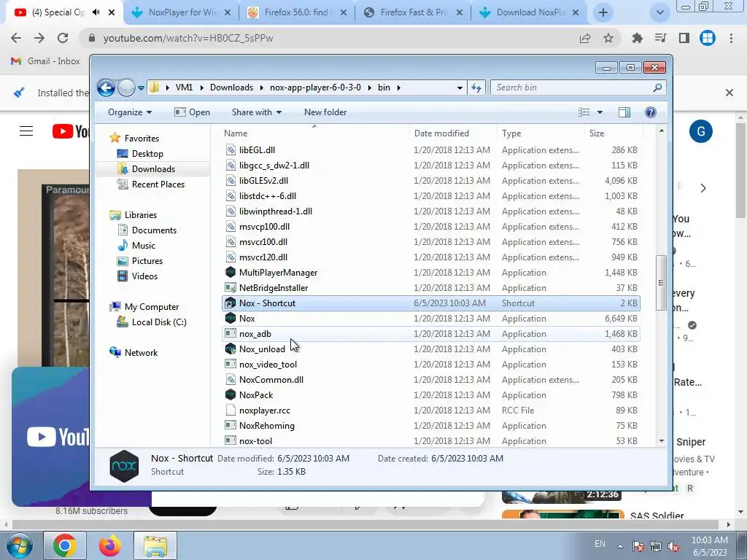Image resolution: width=747 pixels, height=560 pixels.
Task: Select the nox-tool file
Action: click(255, 441)
